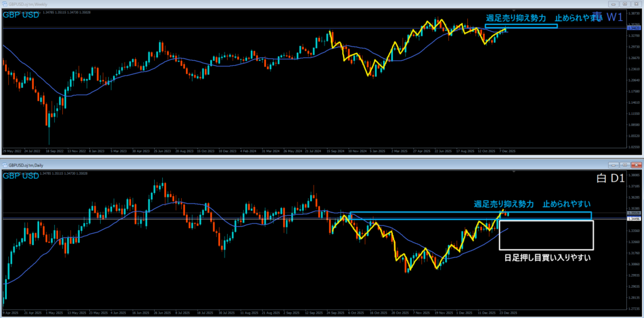Click the 'GBP USD' label in Weekly chart
This screenshot has height=318, width=644.
21,14
